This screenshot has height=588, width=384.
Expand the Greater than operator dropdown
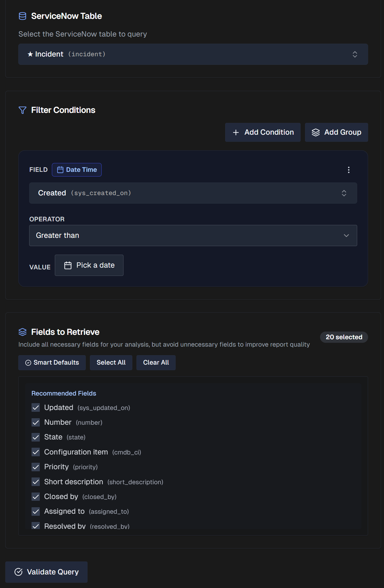click(x=193, y=235)
